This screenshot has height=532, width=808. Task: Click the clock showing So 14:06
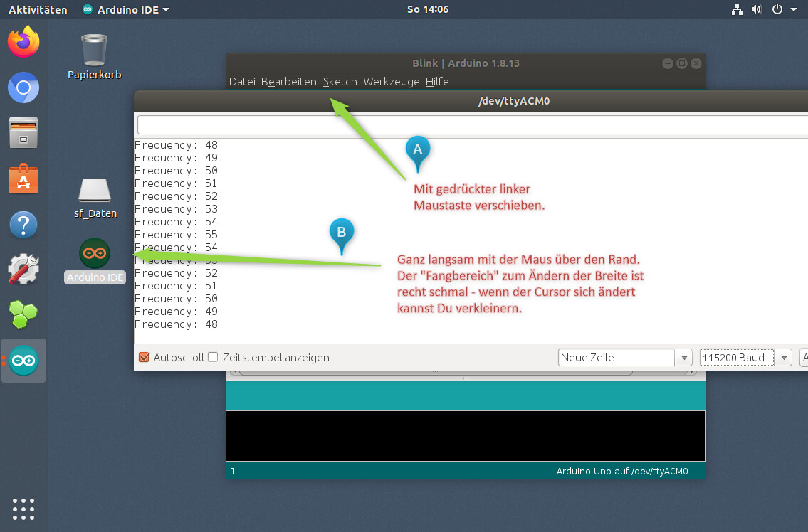point(428,9)
